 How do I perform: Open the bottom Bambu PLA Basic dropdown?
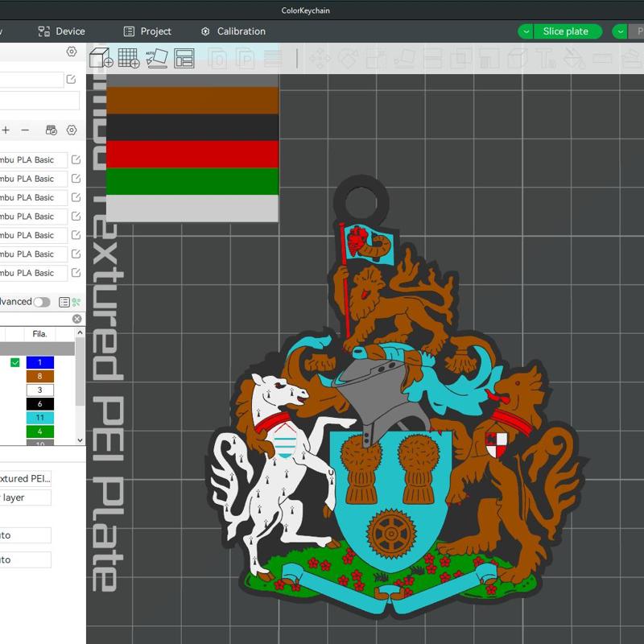[x=33, y=273]
